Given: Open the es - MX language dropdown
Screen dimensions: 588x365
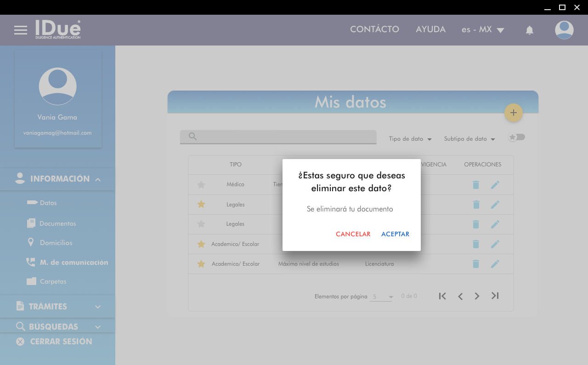Looking at the screenshot, I should click(x=483, y=30).
